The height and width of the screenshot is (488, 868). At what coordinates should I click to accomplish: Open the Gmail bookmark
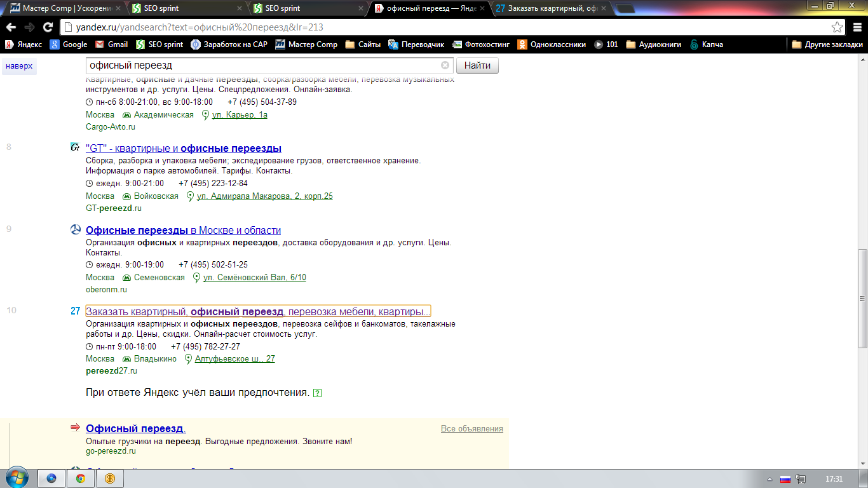pos(111,44)
